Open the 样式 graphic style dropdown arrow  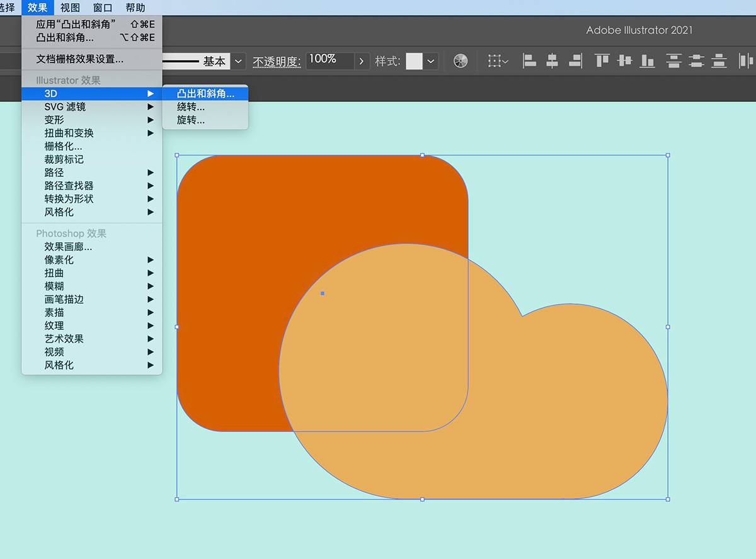pos(431,61)
